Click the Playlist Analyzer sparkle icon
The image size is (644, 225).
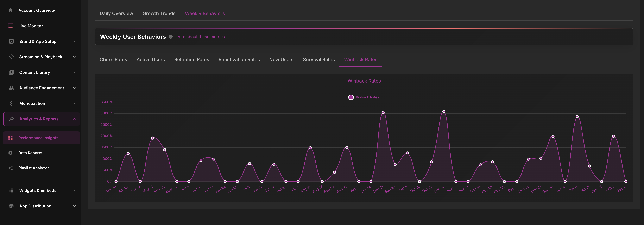coord(11,168)
